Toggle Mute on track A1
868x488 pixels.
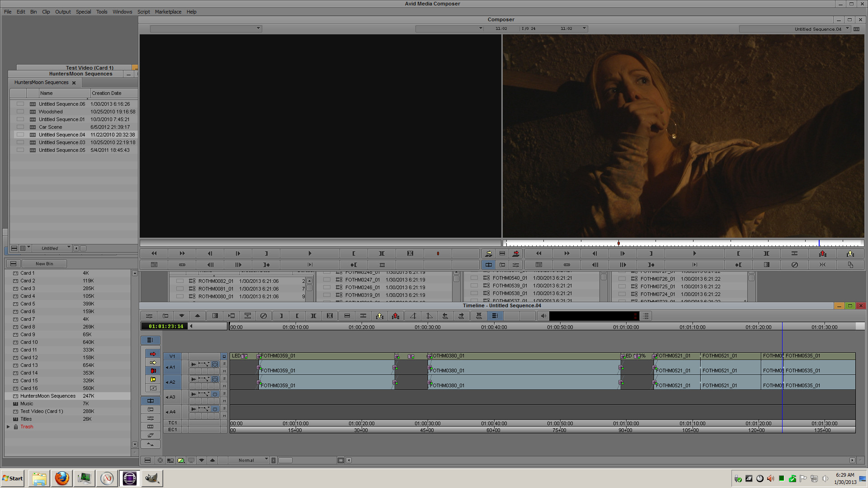tap(224, 371)
